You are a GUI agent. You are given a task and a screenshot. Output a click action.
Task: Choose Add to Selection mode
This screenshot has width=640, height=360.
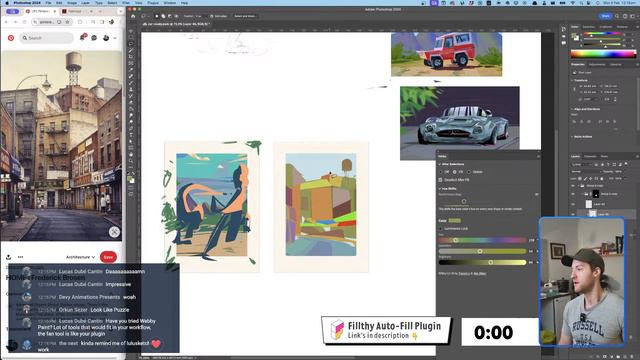163,16
